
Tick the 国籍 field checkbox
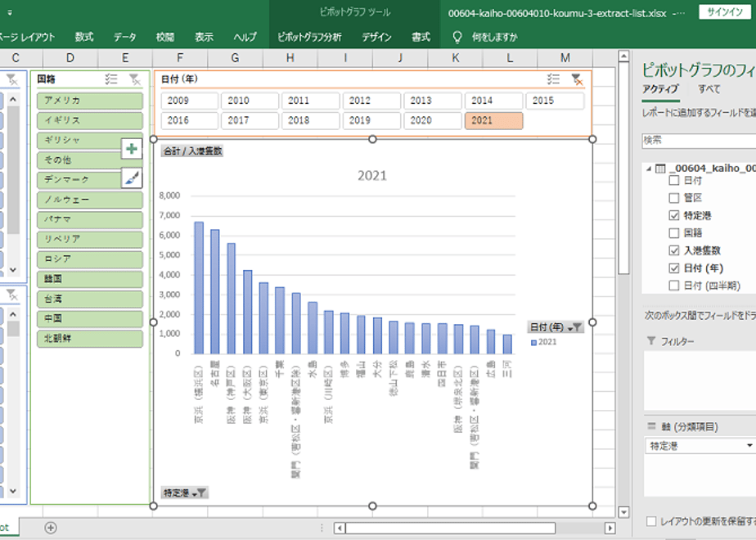pyautogui.click(x=674, y=233)
